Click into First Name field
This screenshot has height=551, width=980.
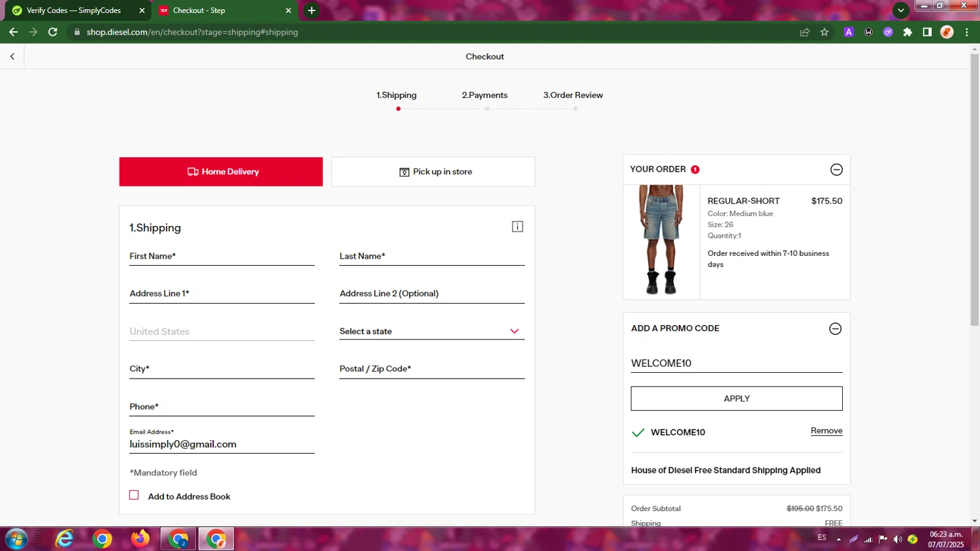(x=222, y=257)
